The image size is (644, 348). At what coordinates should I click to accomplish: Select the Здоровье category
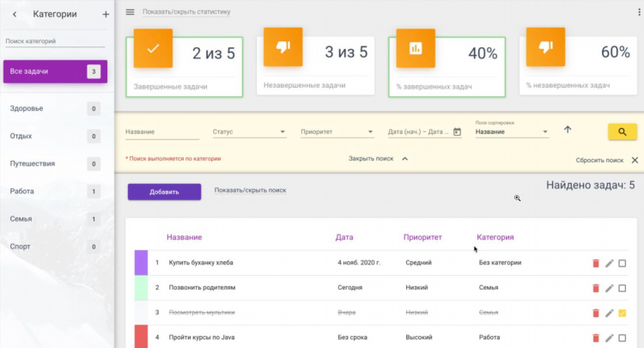pyautogui.click(x=56, y=108)
